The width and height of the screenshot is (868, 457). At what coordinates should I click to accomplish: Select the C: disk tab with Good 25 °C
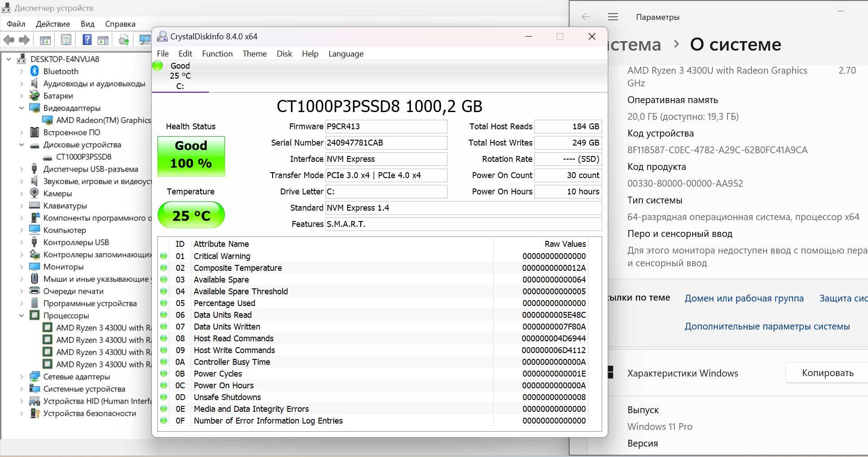180,75
